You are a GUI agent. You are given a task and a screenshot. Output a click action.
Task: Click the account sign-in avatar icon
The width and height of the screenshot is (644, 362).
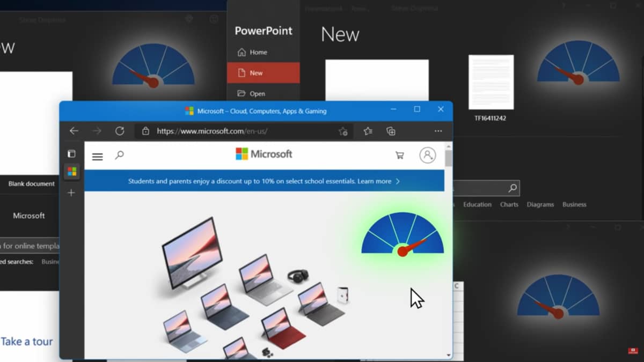click(427, 156)
